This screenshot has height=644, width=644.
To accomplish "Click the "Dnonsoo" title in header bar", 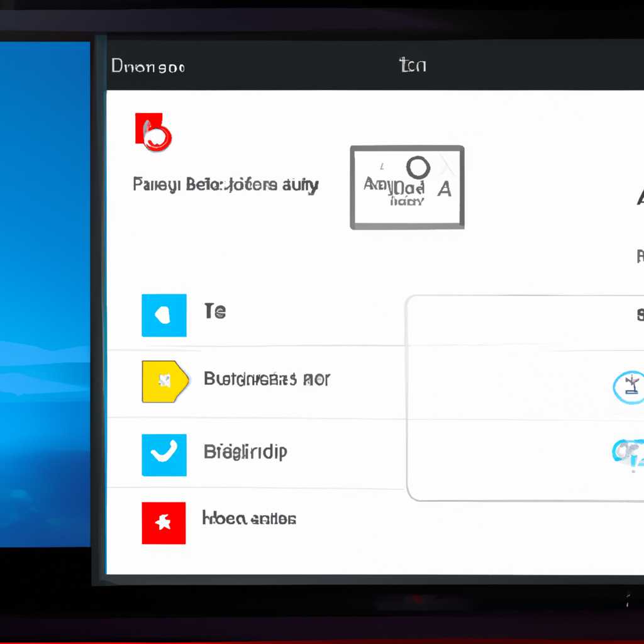I will coord(148,66).
